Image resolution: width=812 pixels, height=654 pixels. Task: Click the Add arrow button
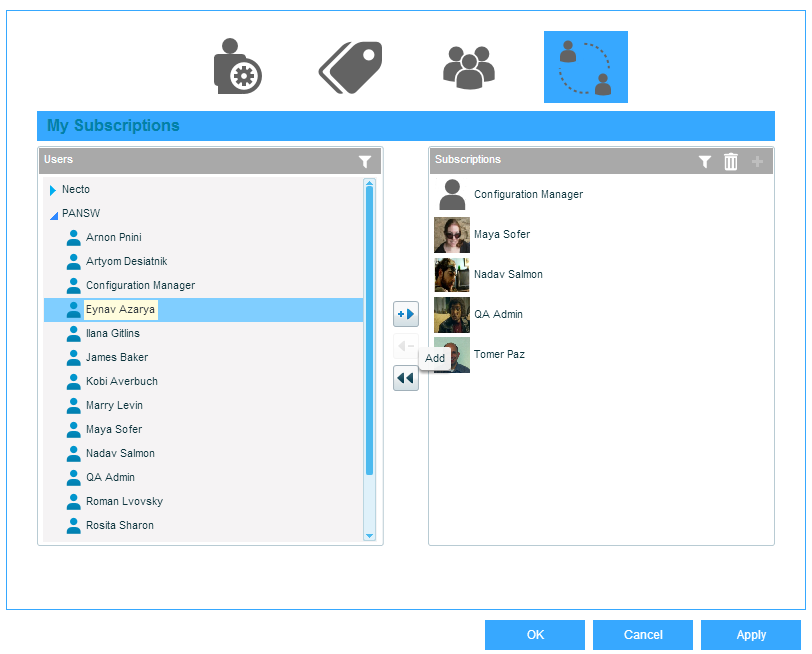pyautogui.click(x=405, y=314)
